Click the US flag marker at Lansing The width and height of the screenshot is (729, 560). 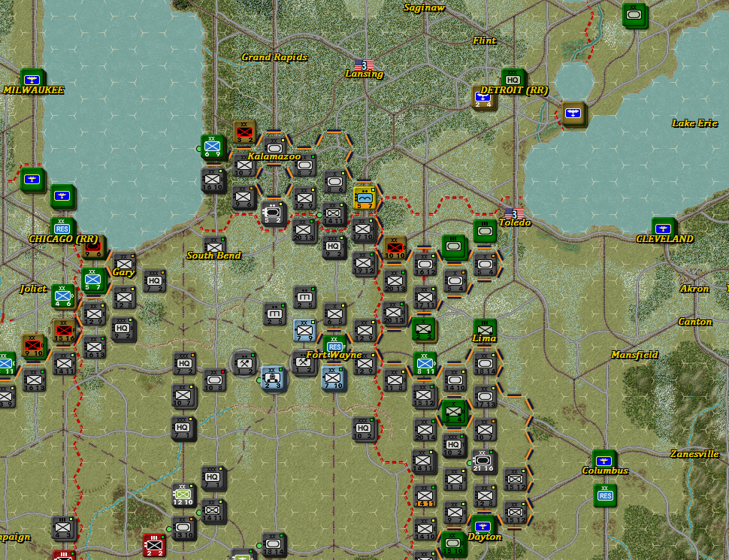pos(364,65)
